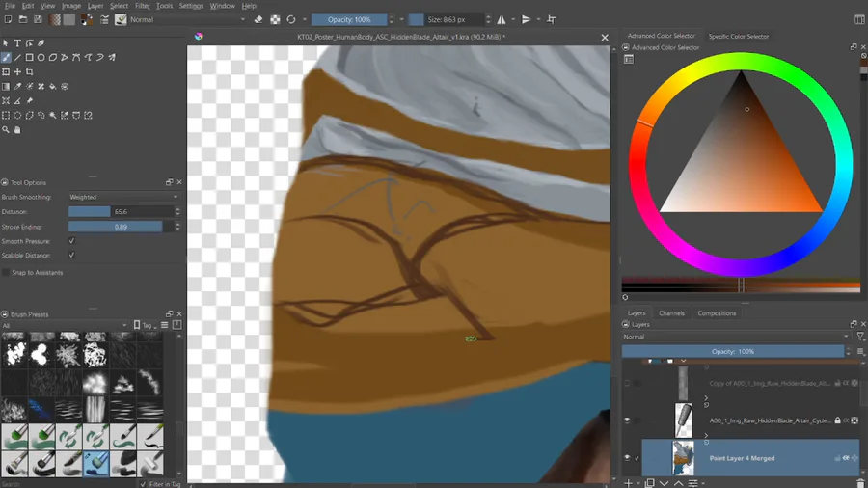
Task: Select the Text tool in the toolbox
Action: [17, 43]
